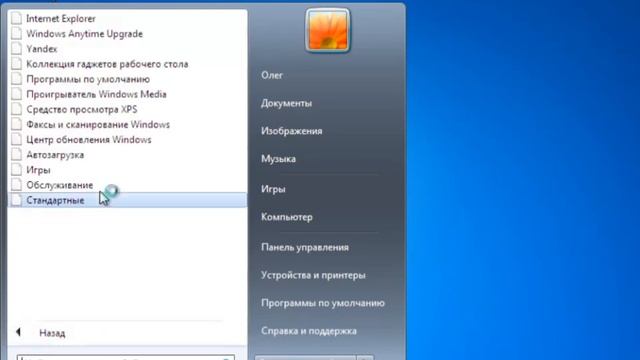Open Программы по умолчанию in the right pane
The height and width of the screenshot is (360, 640).
pos(322,303)
